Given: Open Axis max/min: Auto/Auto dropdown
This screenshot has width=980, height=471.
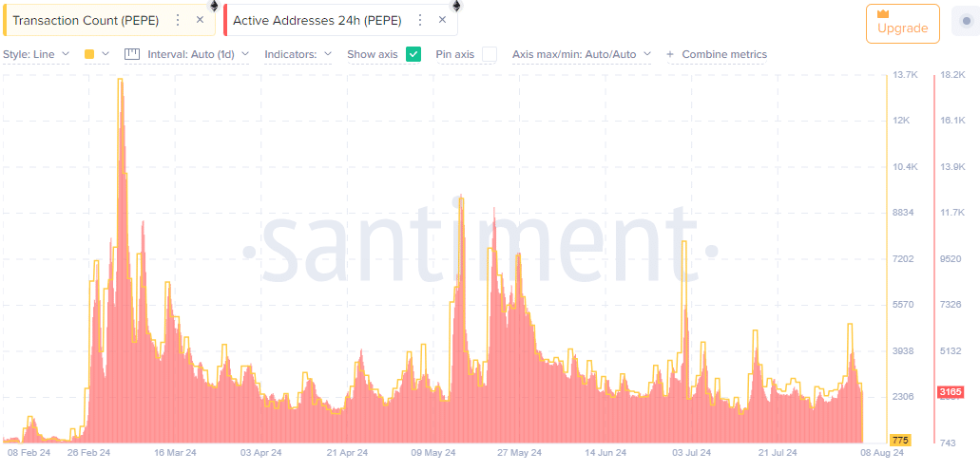Looking at the screenshot, I should 581,54.
